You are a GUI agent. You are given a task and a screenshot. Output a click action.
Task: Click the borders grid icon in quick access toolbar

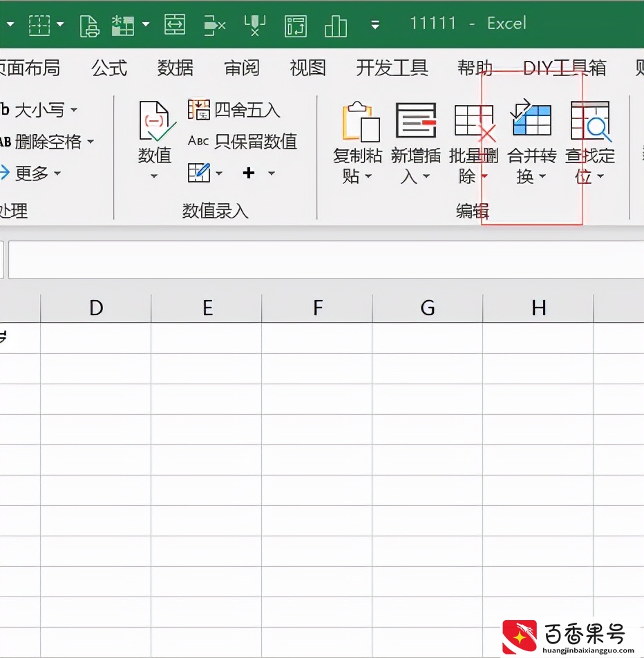point(39,25)
